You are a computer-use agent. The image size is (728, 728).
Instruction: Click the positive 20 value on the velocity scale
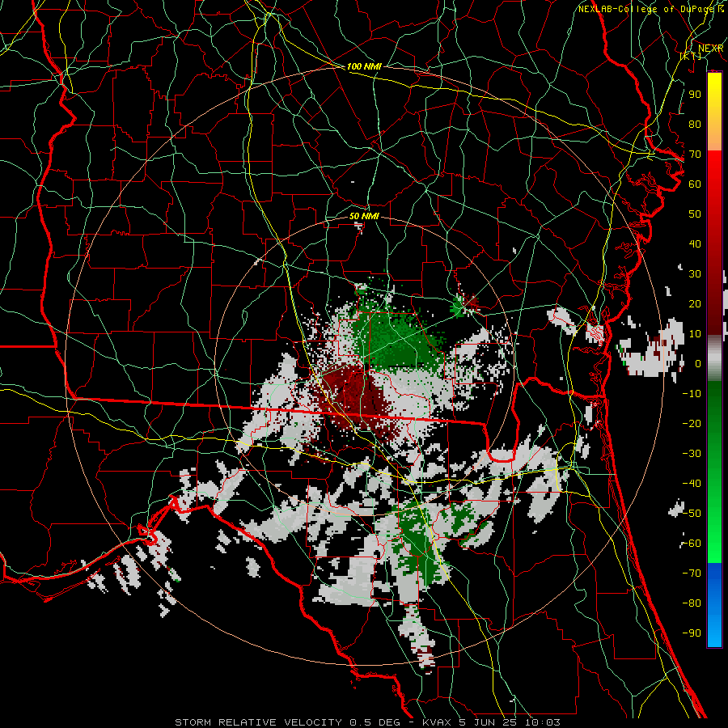tap(695, 303)
